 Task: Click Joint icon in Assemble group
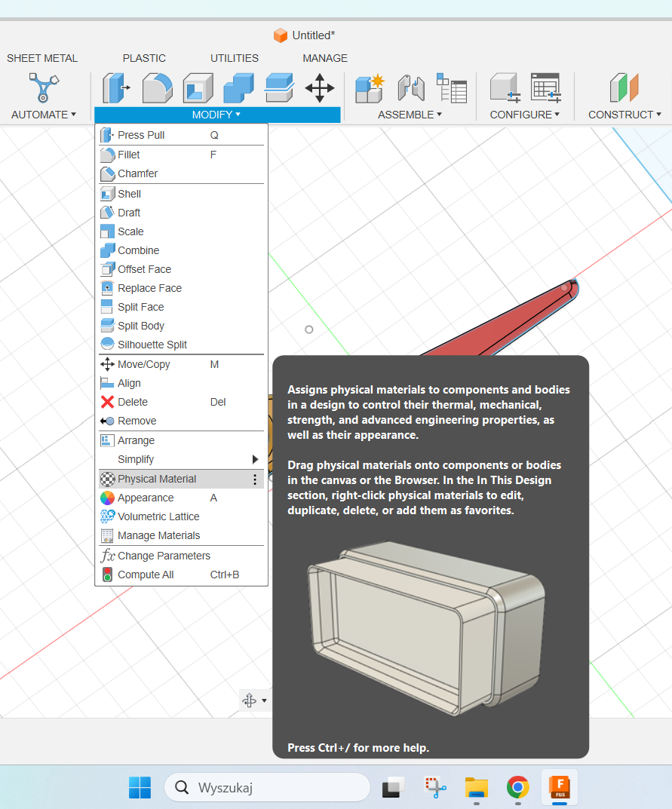(411, 87)
